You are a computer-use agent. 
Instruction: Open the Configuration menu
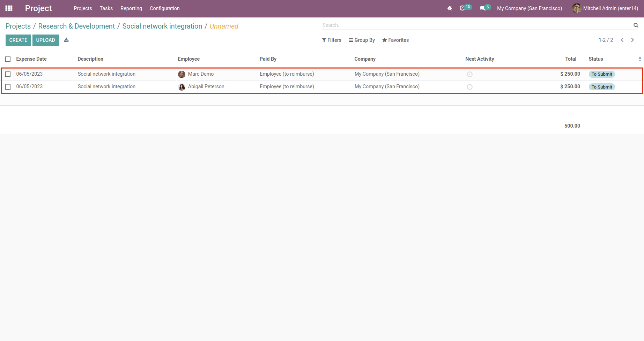point(165,8)
